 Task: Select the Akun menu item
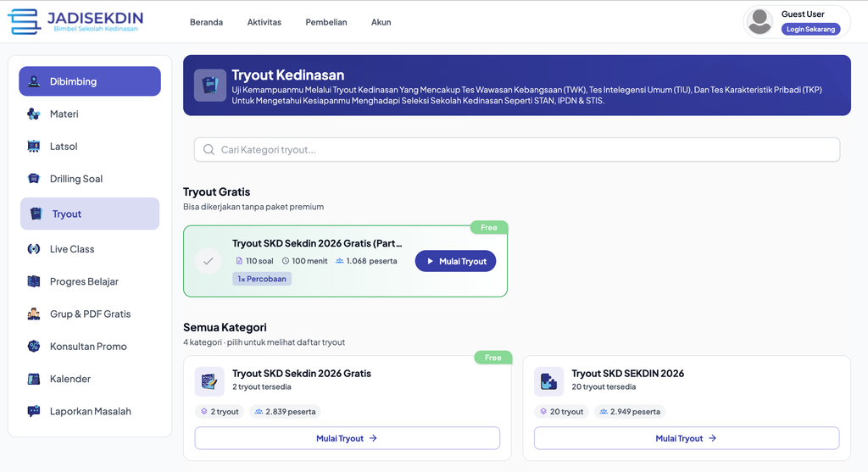381,22
